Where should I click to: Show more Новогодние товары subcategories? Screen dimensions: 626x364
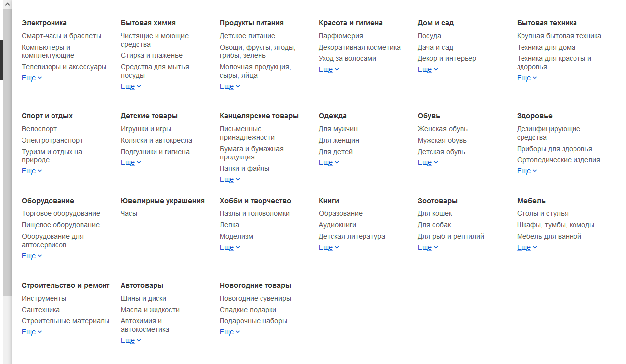pos(230,332)
